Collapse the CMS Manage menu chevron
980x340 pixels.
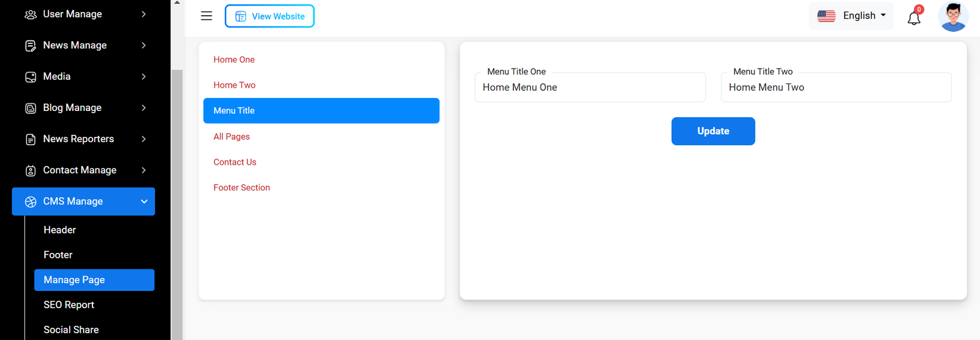144,202
